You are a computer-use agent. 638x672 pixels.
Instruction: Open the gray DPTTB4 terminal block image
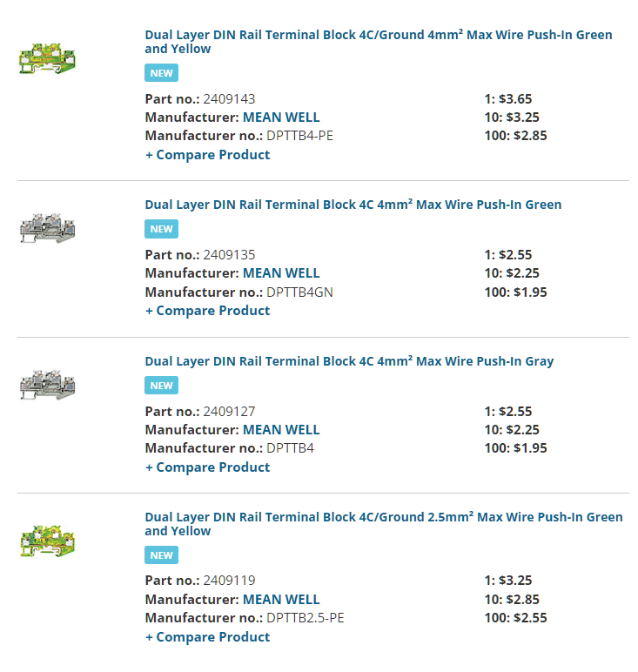pyautogui.click(x=47, y=384)
